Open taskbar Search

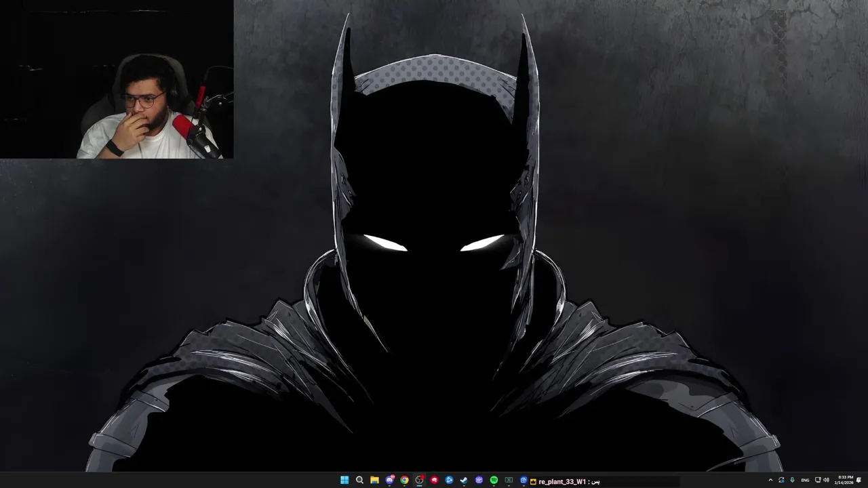[x=359, y=481]
